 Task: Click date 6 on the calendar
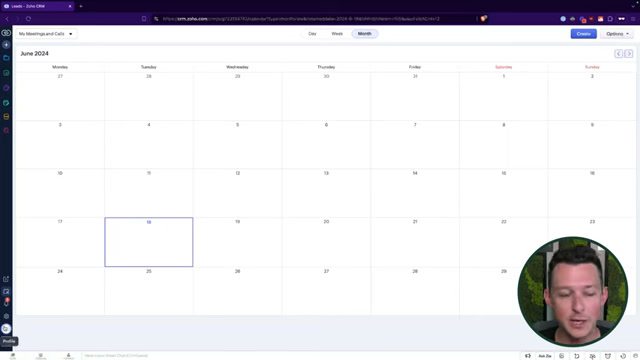326,125
